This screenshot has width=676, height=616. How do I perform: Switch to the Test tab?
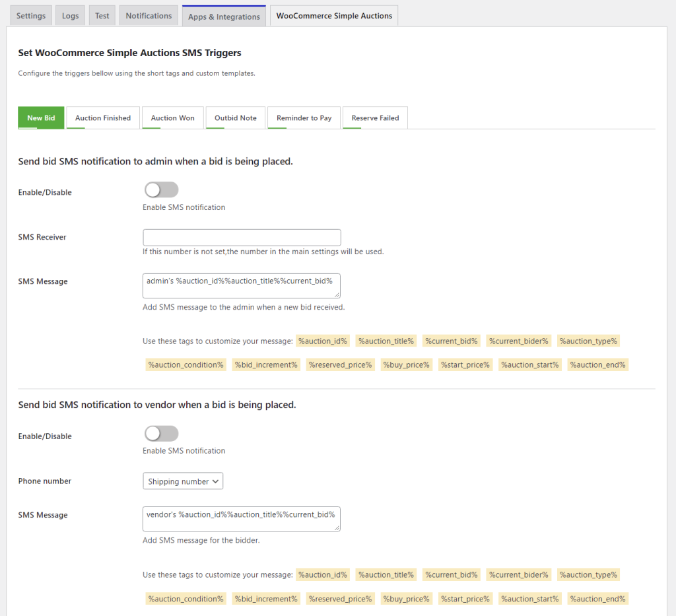102,16
